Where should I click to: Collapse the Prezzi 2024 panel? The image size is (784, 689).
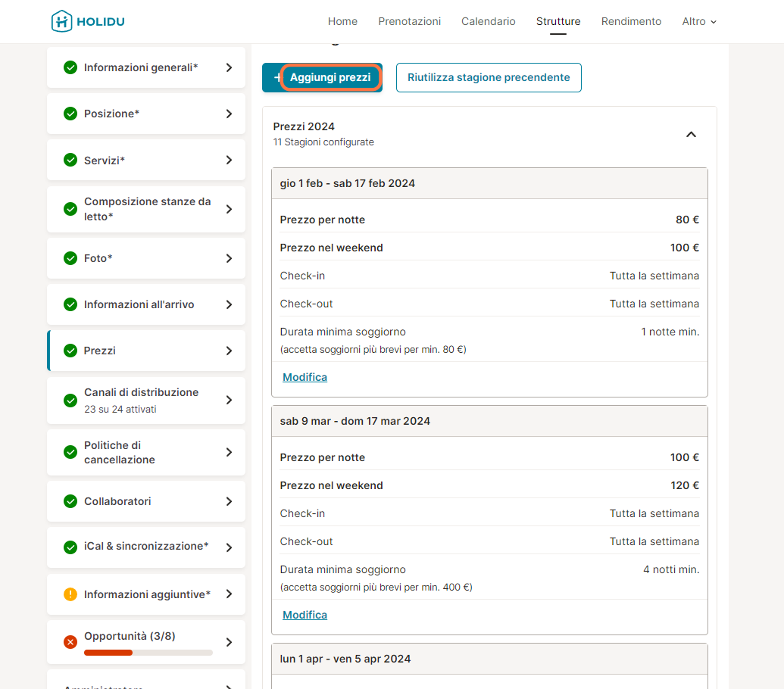(x=691, y=135)
